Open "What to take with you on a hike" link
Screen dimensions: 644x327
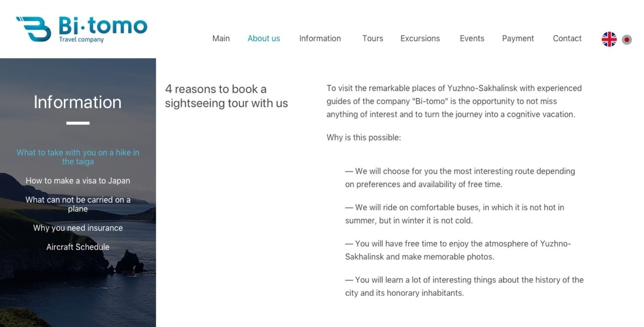coord(78,157)
